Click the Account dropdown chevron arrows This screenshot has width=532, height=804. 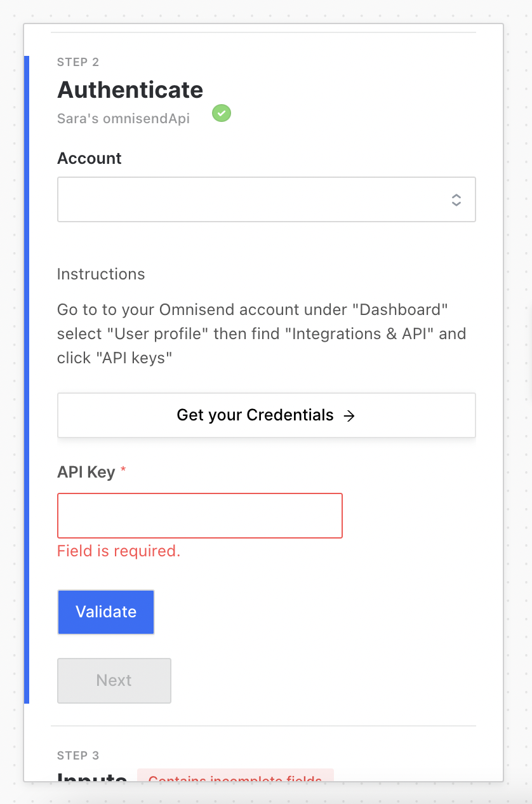coord(456,200)
